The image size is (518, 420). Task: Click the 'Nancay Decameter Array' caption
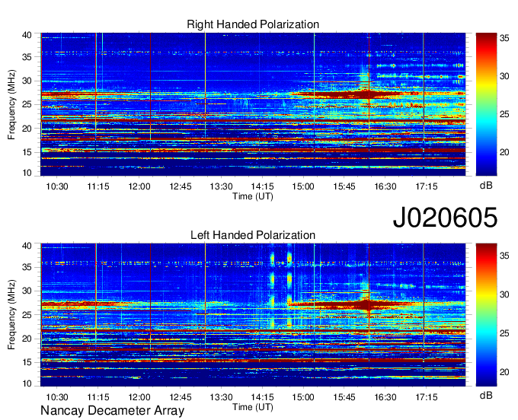(112, 411)
